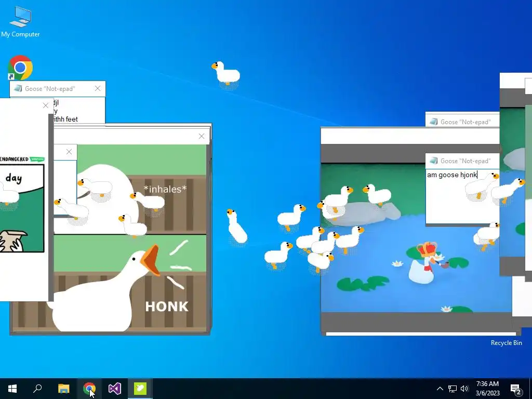Click the notepad icon in the 'am goose hjonk' window
532x399 pixels.
[434, 161]
